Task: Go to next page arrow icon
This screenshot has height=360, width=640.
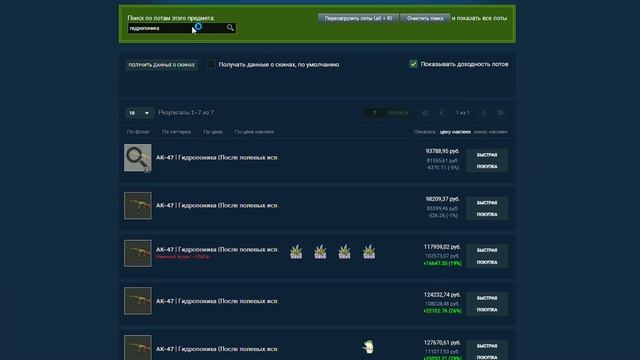Action: (x=484, y=113)
